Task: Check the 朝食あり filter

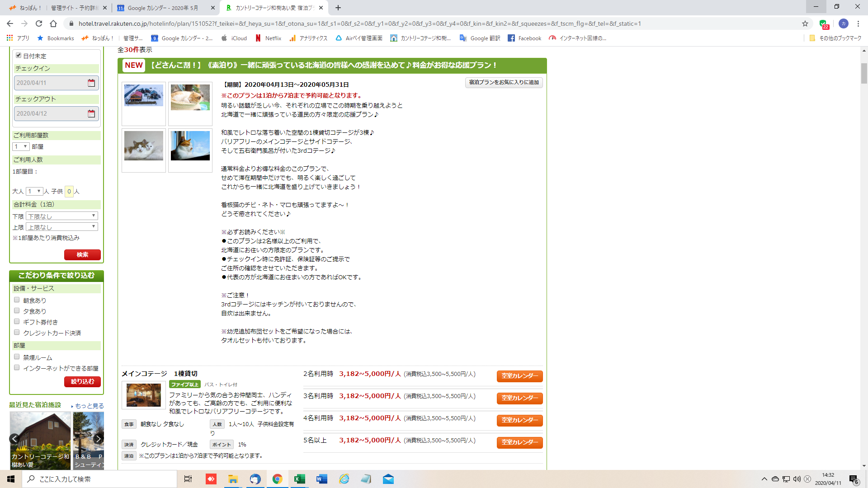Action: (x=17, y=300)
